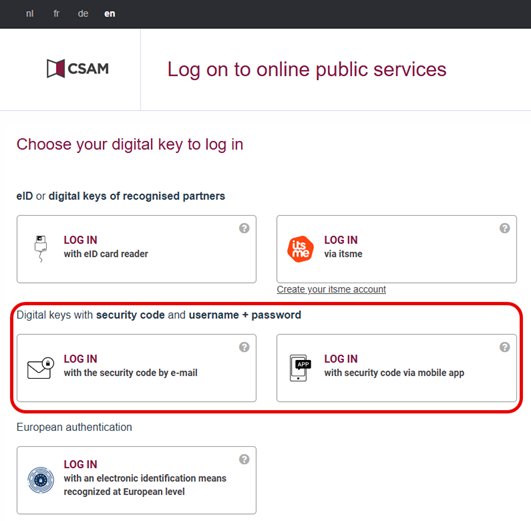Open help for eID card reader login
The width and height of the screenshot is (531, 521).
point(244,228)
